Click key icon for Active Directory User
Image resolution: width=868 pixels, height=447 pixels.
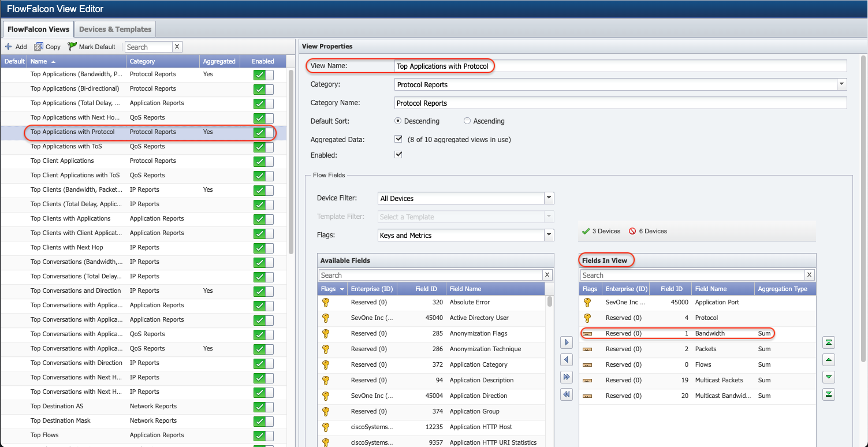pos(325,318)
